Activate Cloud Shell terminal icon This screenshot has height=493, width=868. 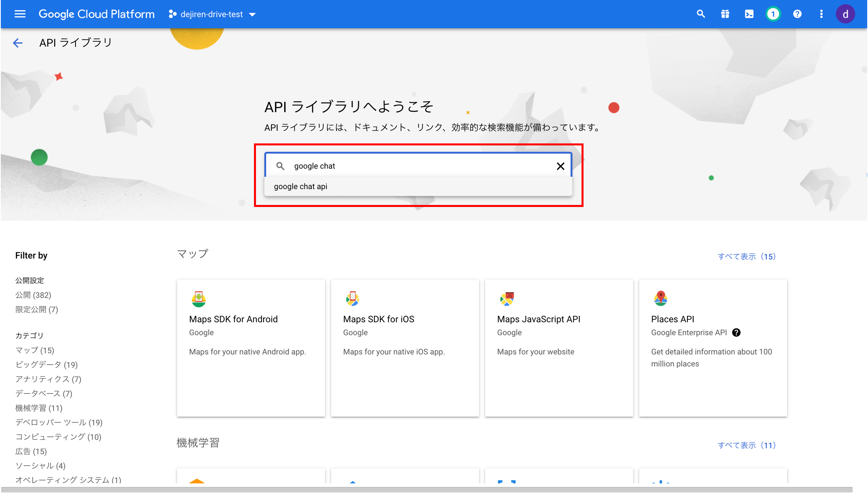[749, 14]
